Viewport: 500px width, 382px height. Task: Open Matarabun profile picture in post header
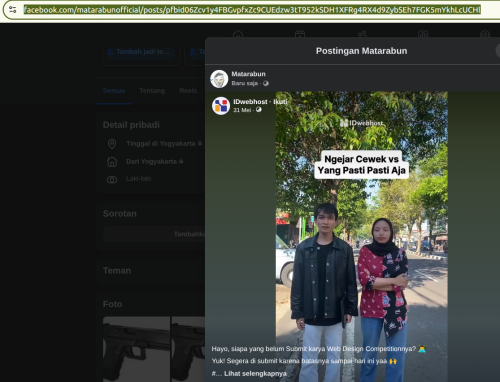[219, 79]
